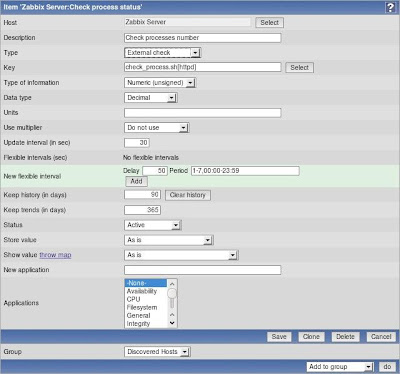Image resolution: width=400 pixels, height=374 pixels.
Task: Click the Applications list scrollbar thumb
Action: click(x=172, y=294)
